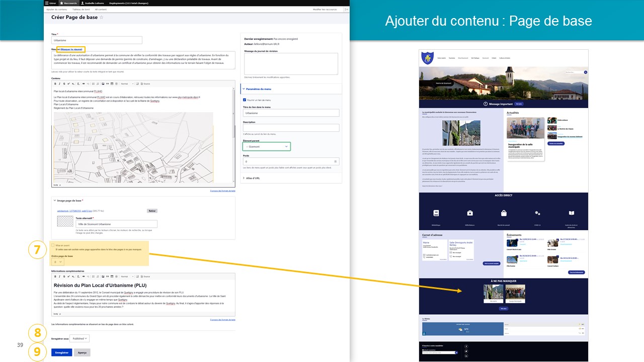Click the Titre input field
644x362 pixels.
97,40
